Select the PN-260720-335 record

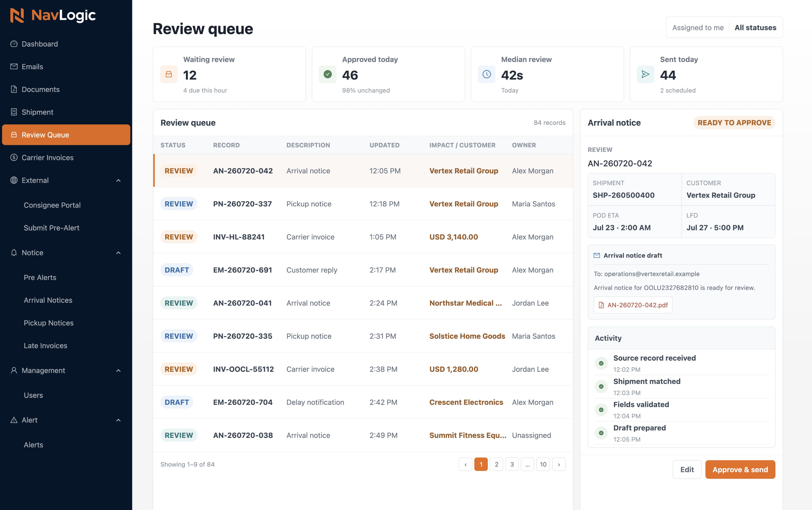(363, 336)
